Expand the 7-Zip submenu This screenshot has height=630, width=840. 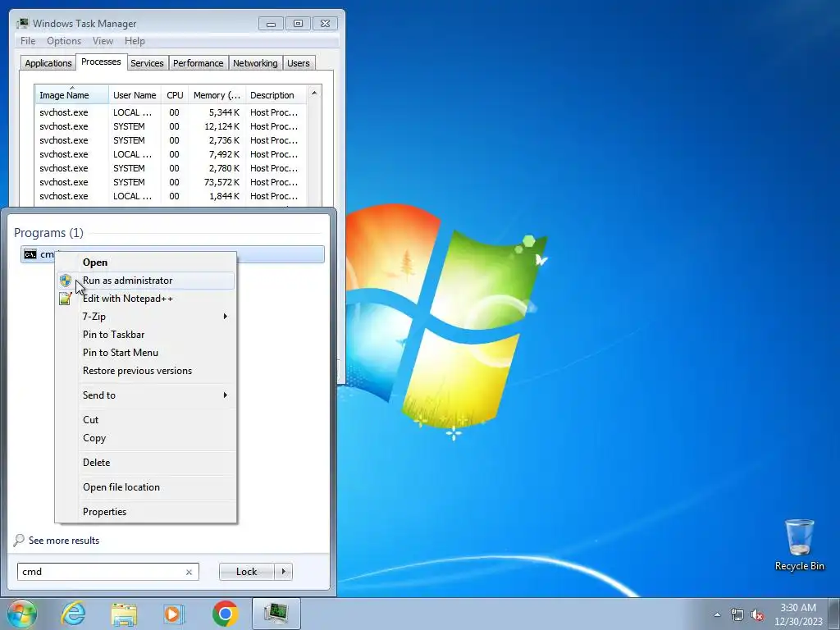[x=146, y=317]
